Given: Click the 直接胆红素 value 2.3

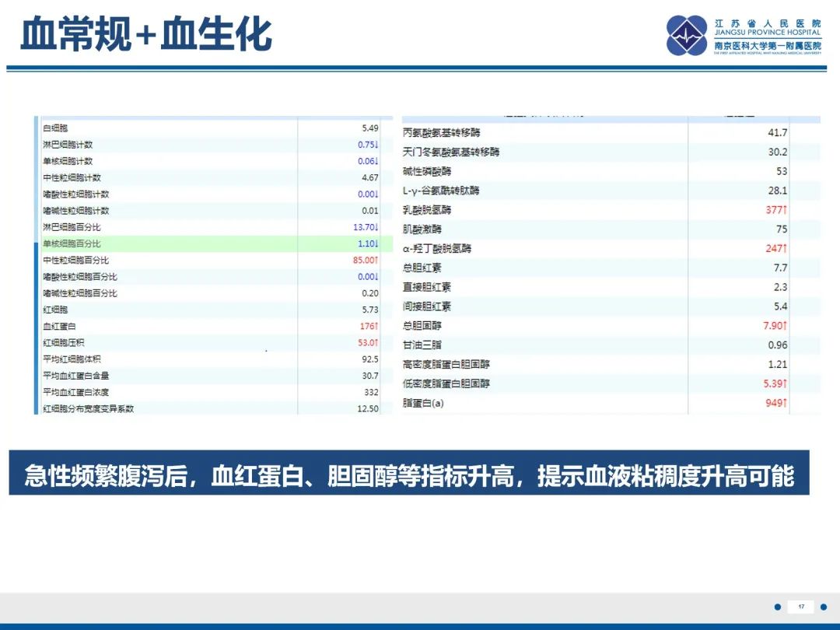Looking at the screenshot, I should point(781,287).
